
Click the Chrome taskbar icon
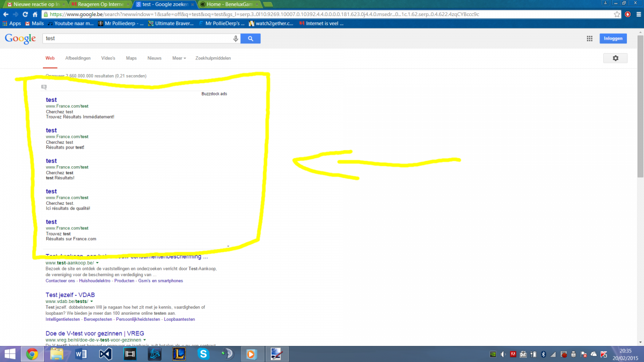(x=32, y=353)
